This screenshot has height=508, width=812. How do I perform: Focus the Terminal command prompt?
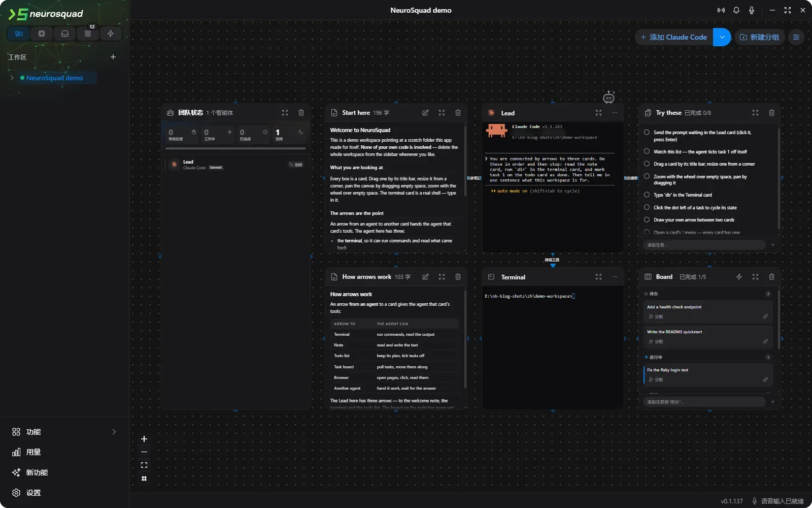click(x=530, y=296)
